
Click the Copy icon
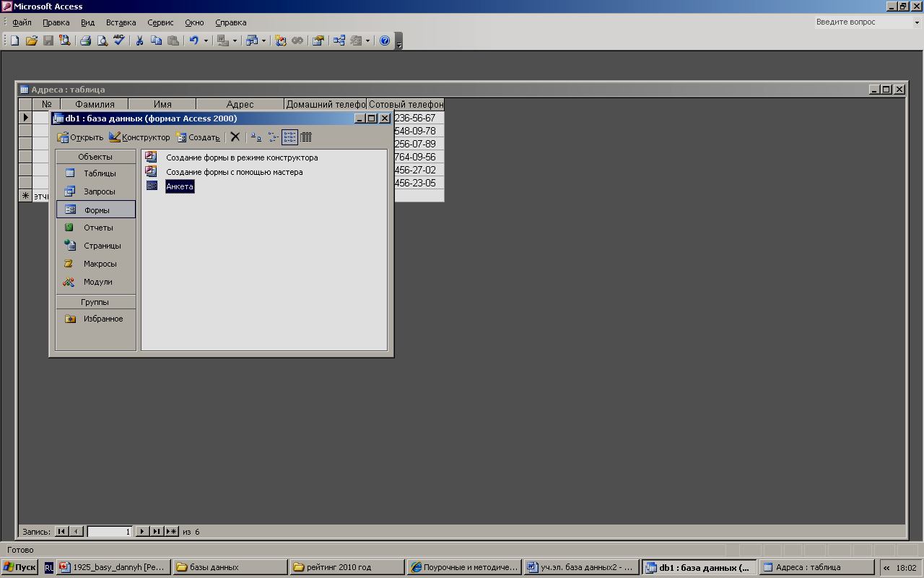pyautogui.click(x=156, y=40)
